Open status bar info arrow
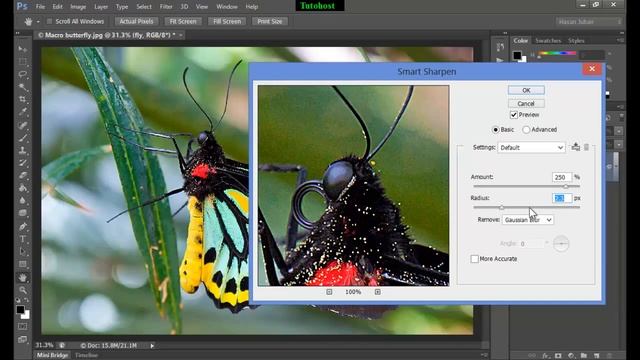The height and width of the screenshot is (360, 640). tap(152, 346)
